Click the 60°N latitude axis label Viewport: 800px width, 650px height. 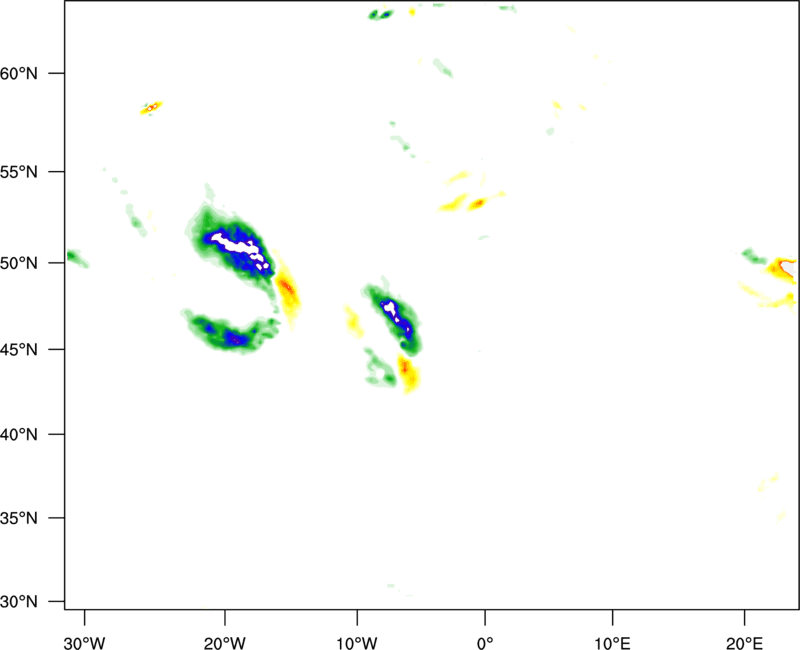pyautogui.click(x=19, y=73)
